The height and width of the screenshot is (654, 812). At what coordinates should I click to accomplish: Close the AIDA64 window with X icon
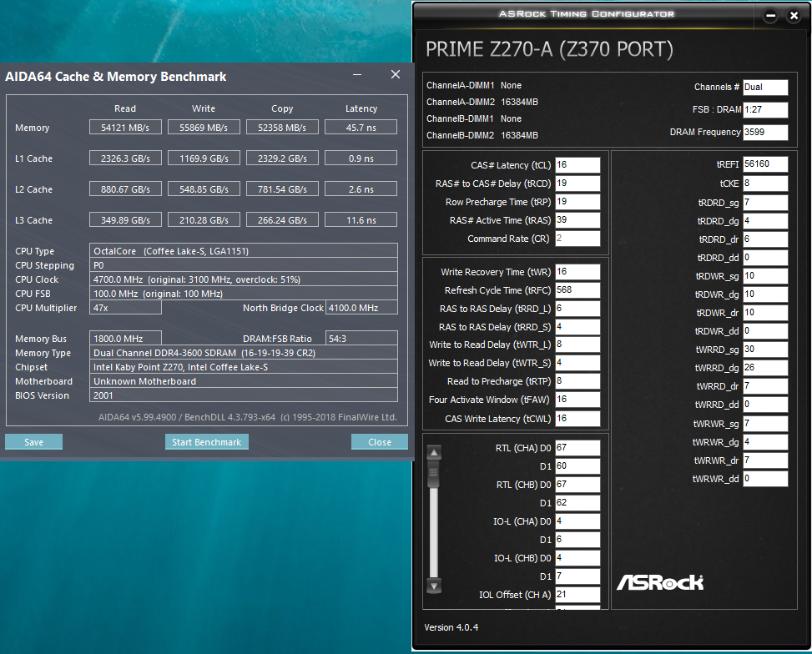pyautogui.click(x=395, y=74)
